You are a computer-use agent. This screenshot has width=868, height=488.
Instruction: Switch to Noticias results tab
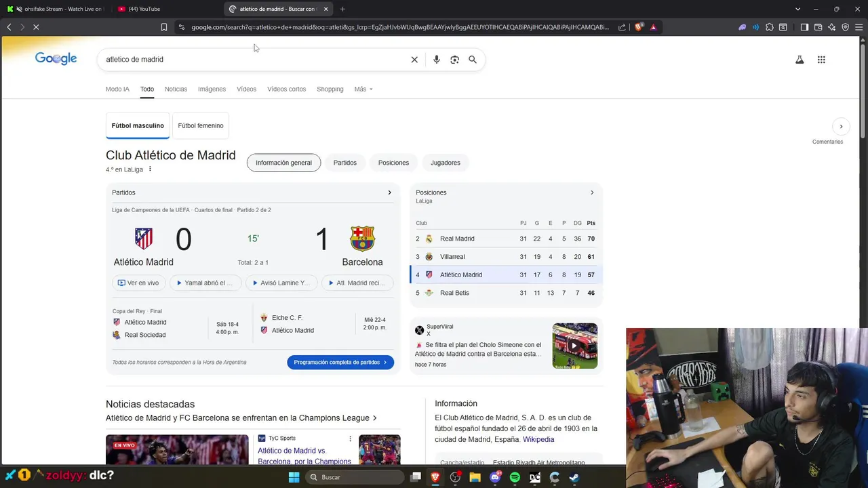(x=176, y=89)
